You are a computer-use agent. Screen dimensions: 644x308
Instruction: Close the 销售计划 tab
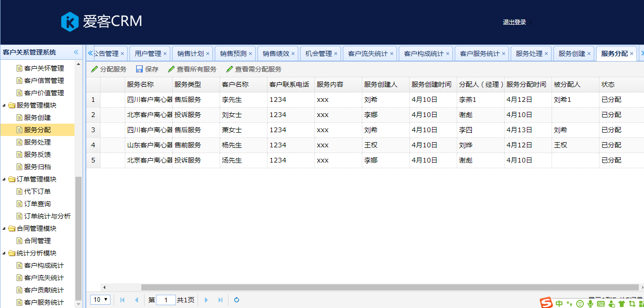tap(207, 54)
